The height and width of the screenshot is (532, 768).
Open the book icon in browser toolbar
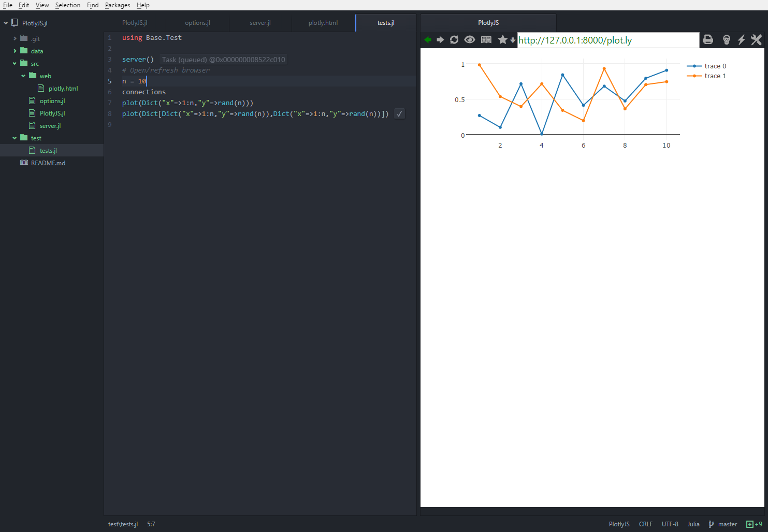pos(486,40)
